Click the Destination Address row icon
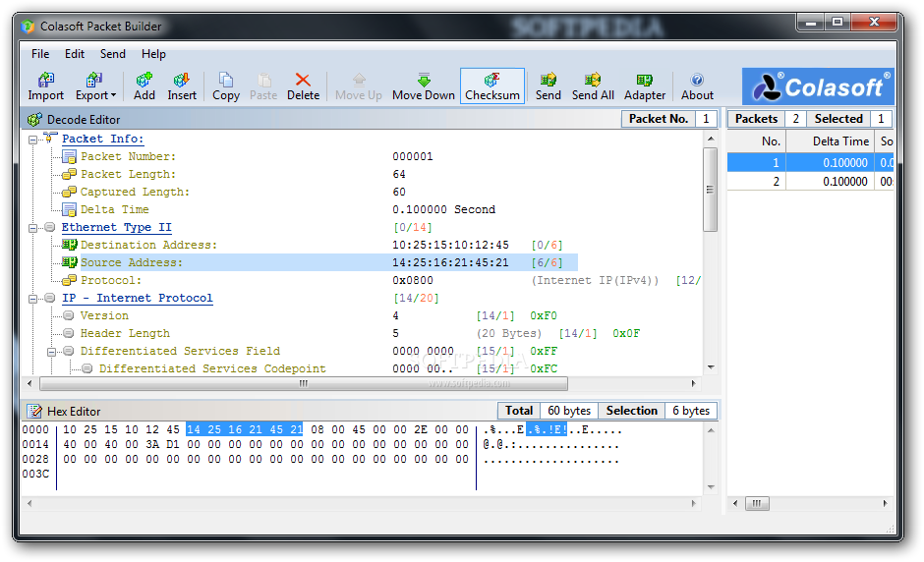This screenshot has width=924, height=562. [x=70, y=245]
